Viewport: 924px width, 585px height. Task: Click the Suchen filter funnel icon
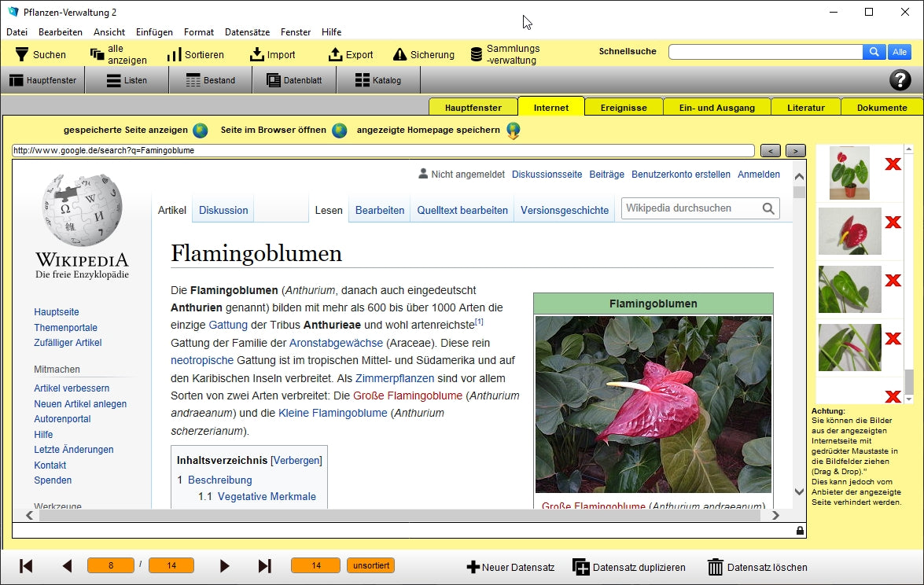click(21, 54)
